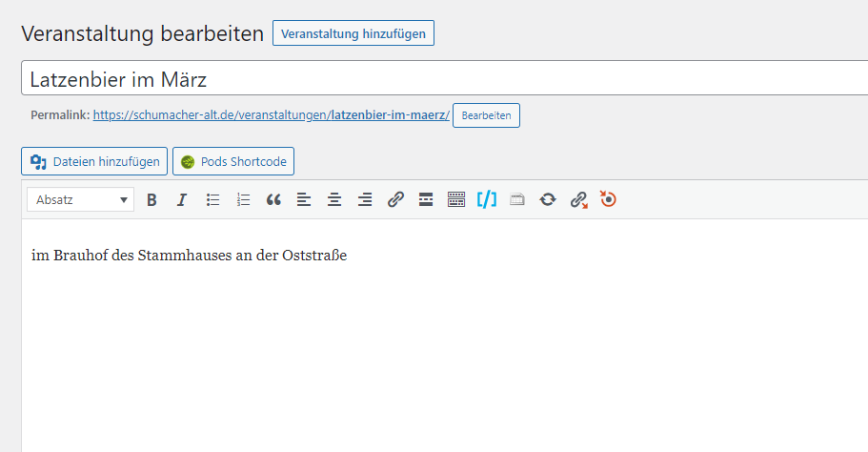Click the circular arrows refresh icon
The height and width of the screenshot is (452, 868).
coord(548,200)
